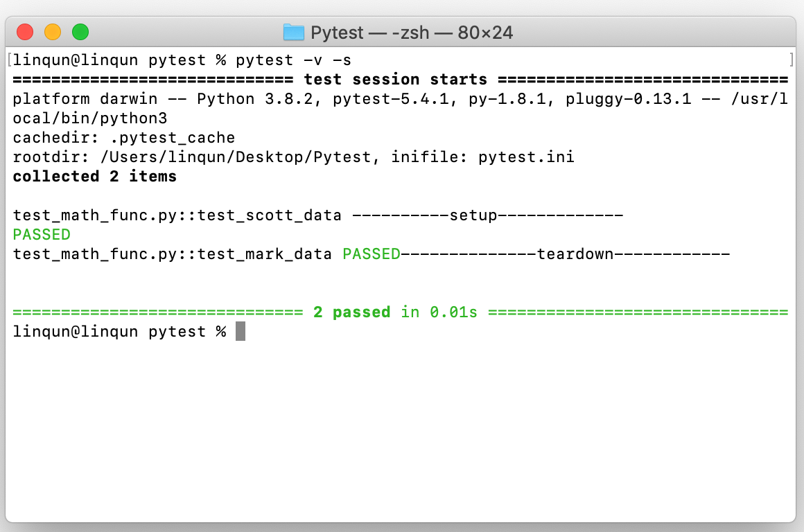Click the /usr/local/bin/python3 path text
The image size is (804, 532).
pos(90,118)
